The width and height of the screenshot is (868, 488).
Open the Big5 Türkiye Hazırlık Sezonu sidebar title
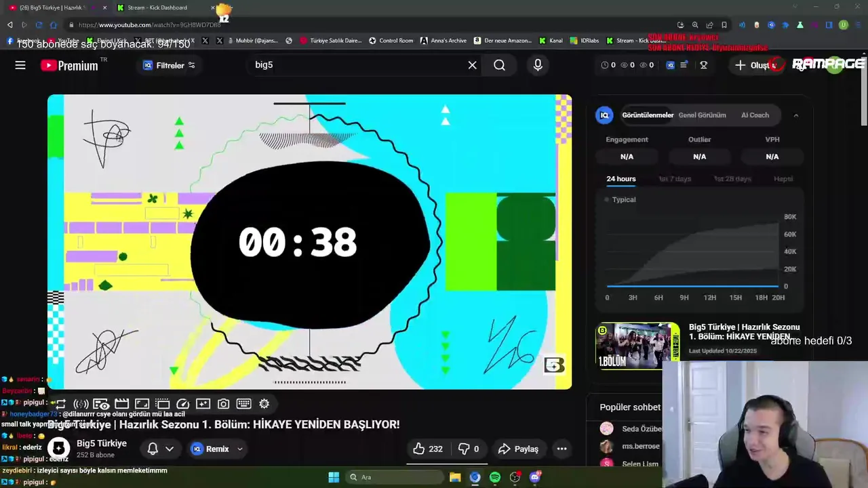point(744,331)
